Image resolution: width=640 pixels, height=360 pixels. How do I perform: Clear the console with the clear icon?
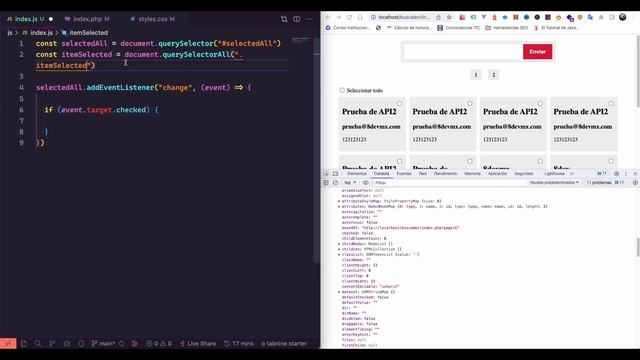335,183
